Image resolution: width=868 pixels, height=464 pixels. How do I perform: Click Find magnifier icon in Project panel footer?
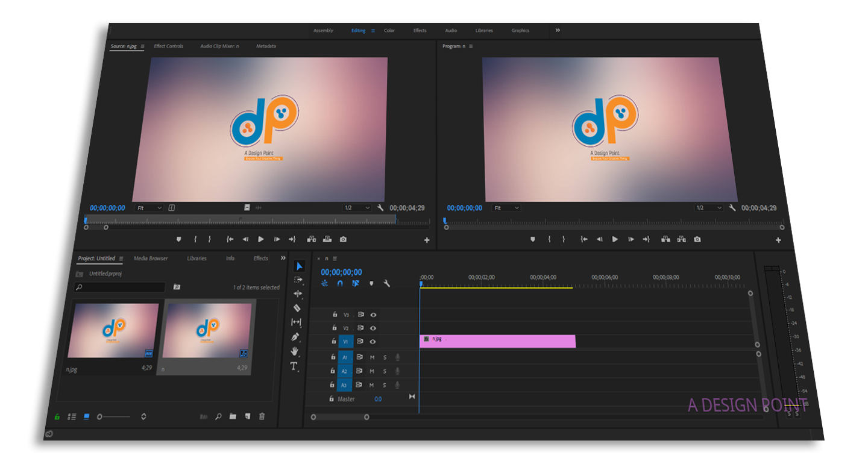(x=218, y=416)
